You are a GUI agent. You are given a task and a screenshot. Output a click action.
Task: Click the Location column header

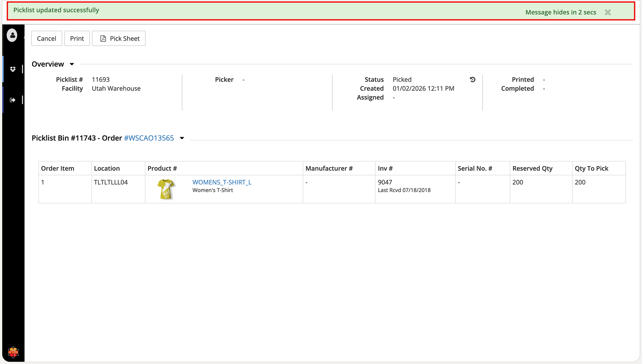107,168
